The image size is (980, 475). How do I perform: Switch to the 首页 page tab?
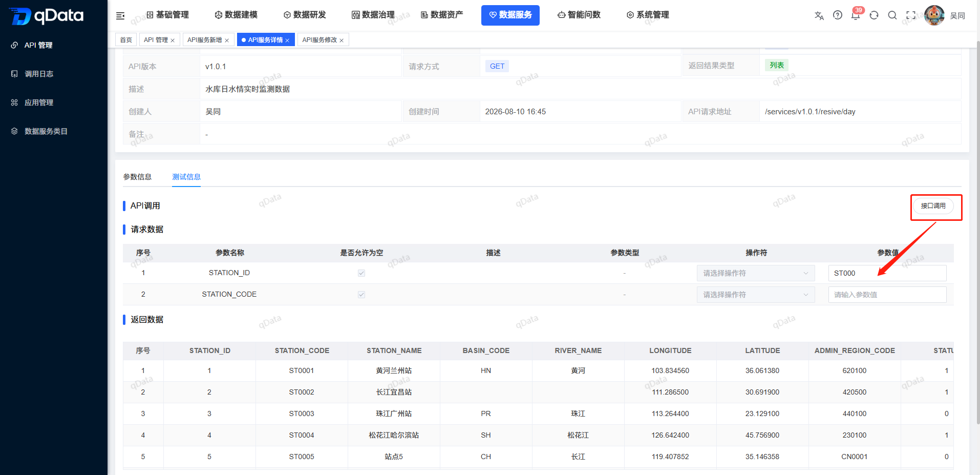click(126, 40)
